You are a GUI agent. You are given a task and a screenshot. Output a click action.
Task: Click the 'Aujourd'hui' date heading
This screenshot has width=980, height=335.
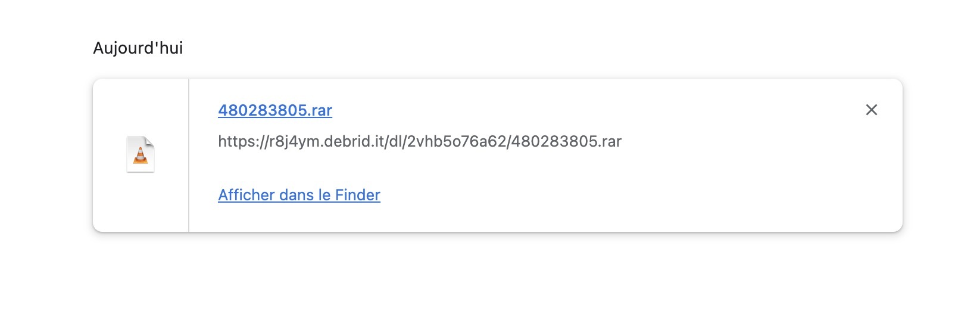[138, 48]
